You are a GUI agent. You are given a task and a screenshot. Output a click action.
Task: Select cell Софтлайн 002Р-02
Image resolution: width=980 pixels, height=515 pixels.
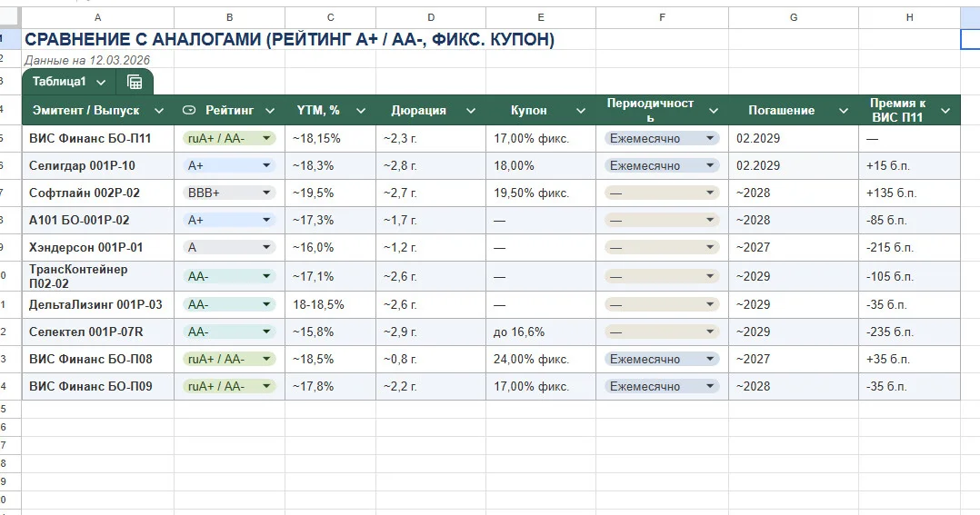pos(97,193)
